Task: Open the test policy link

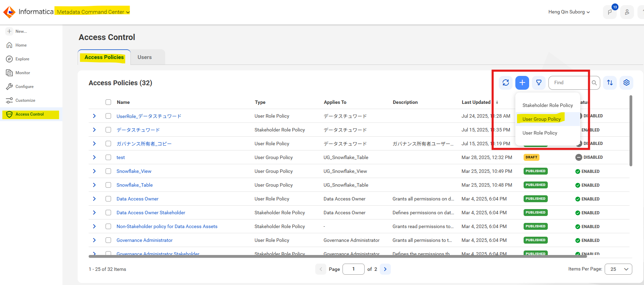Action: pyautogui.click(x=121, y=157)
